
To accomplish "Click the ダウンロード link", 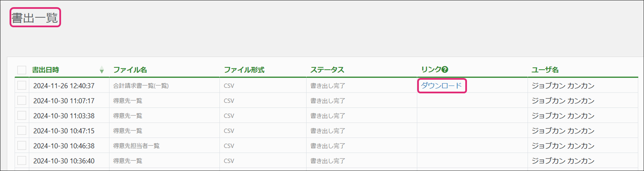I will [441, 85].
